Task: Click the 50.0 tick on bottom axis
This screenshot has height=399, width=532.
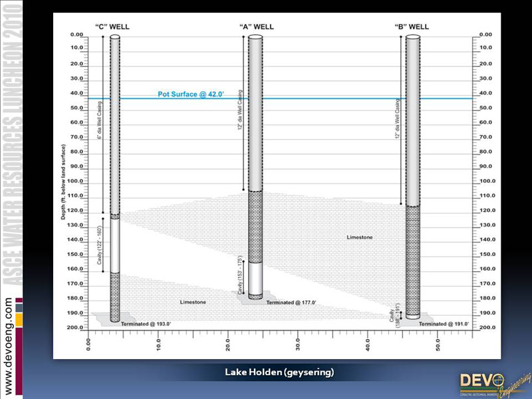Action: [x=438, y=345]
